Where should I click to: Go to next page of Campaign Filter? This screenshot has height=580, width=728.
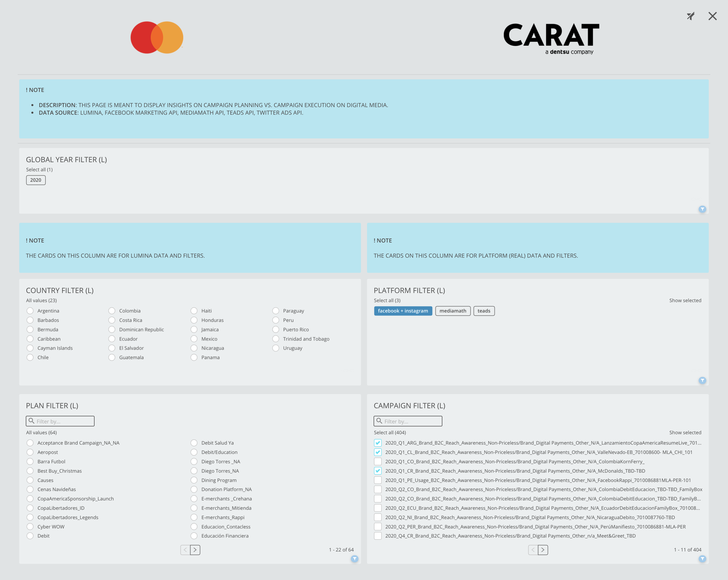[543, 550]
